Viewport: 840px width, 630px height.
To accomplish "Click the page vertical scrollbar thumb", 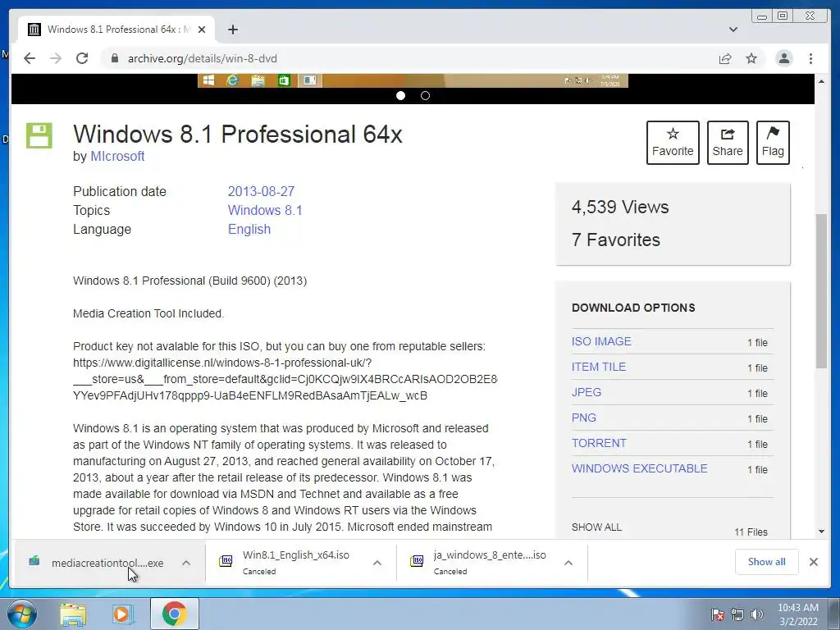I will [821, 291].
